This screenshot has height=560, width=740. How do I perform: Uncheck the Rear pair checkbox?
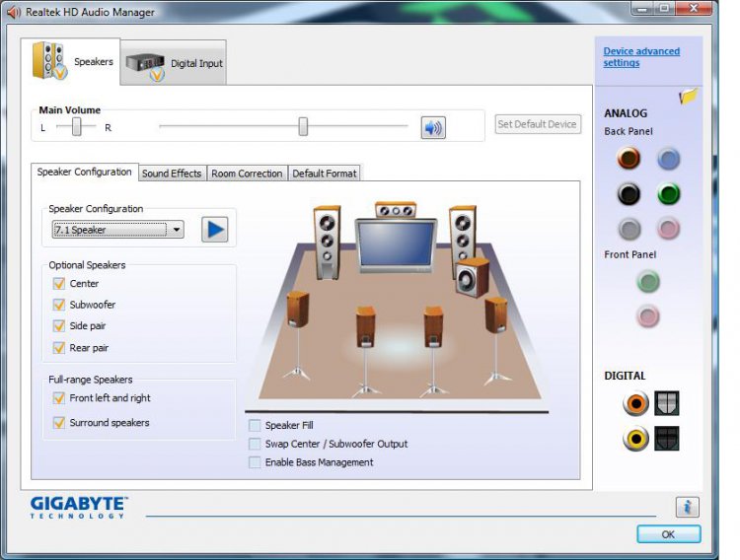click(59, 348)
